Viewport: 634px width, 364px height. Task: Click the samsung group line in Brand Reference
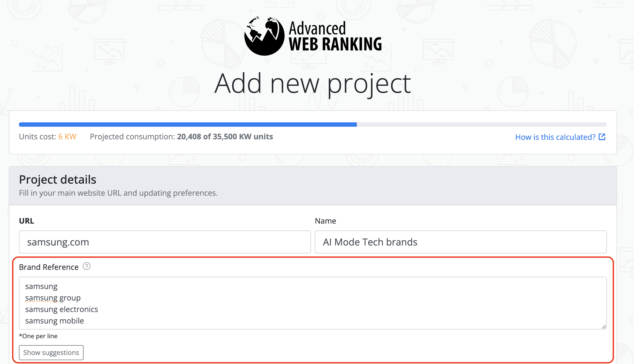tap(53, 298)
